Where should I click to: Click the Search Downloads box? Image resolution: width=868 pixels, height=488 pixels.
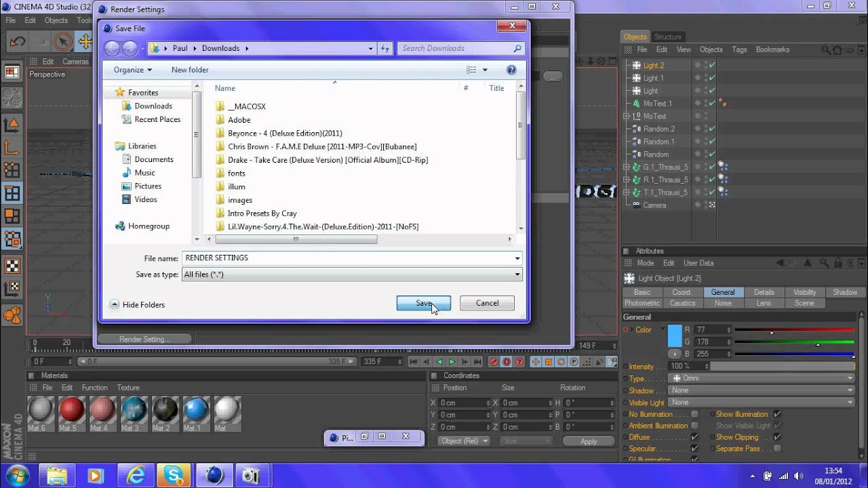click(x=461, y=48)
